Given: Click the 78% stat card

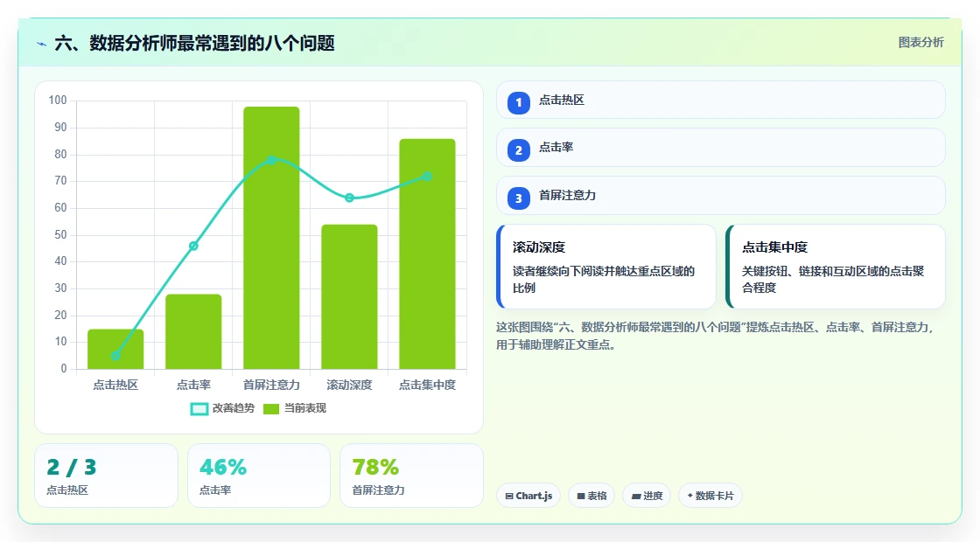Looking at the screenshot, I should 411,476.
